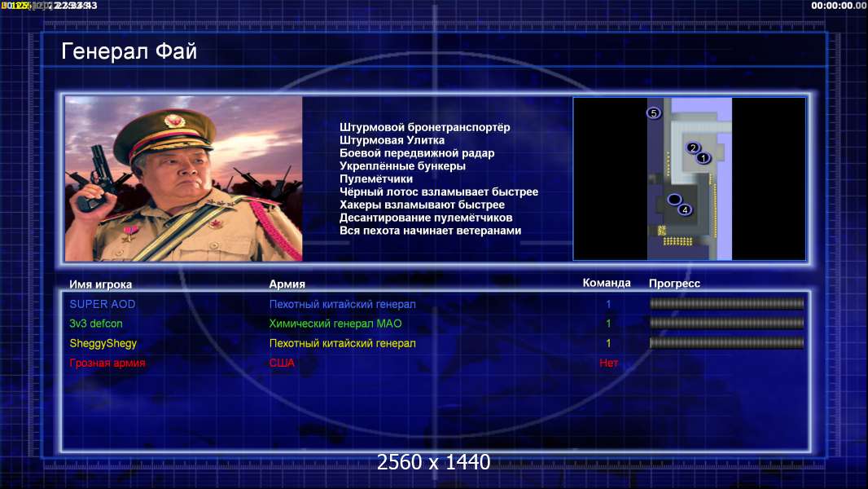Click team value "Нет" for Грозная армия
The height and width of the screenshot is (489, 868).
point(608,363)
